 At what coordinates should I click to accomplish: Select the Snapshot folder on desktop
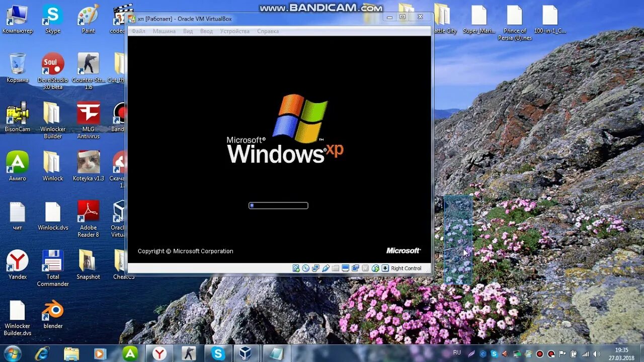tap(88, 265)
